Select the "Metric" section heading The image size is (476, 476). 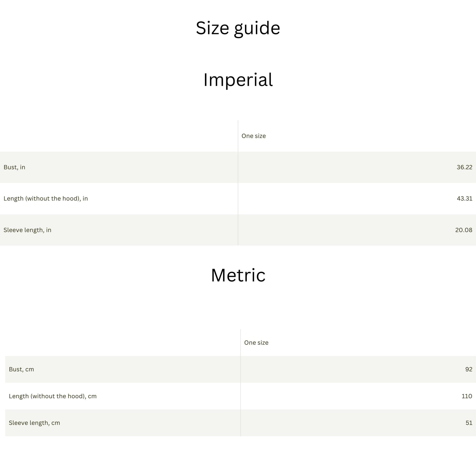click(x=238, y=275)
